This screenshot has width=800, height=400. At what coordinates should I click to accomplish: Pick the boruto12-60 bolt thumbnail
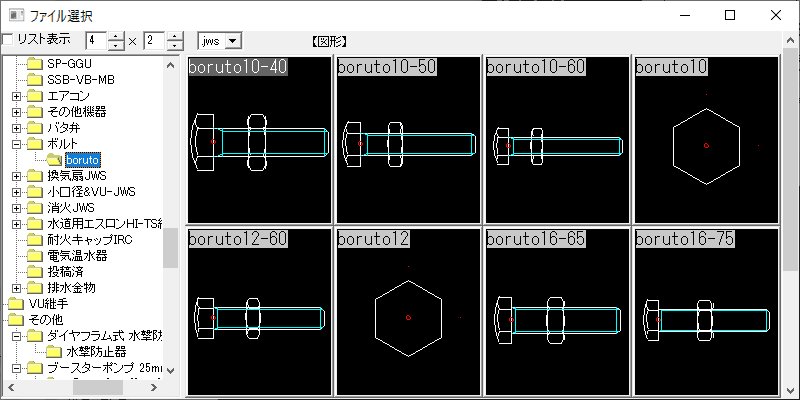(260, 312)
